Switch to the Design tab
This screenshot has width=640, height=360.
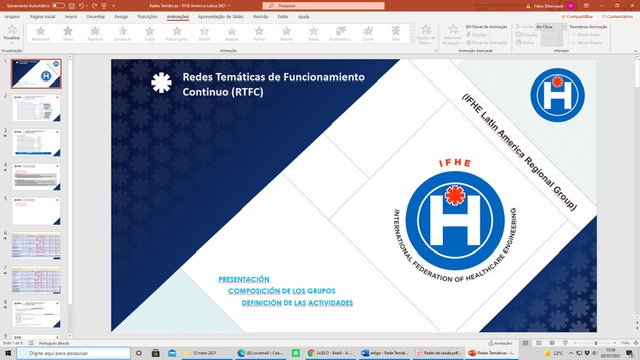click(121, 17)
